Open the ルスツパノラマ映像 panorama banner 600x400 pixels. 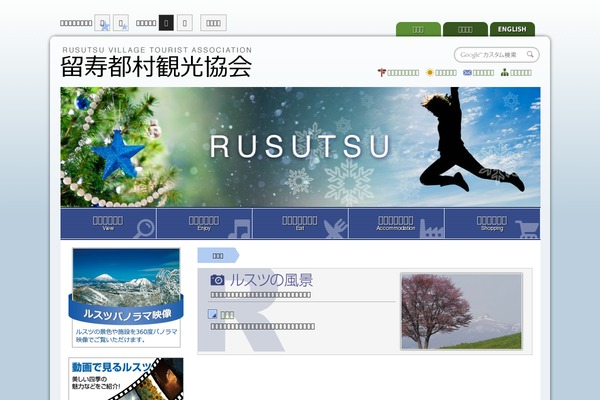(x=126, y=298)
